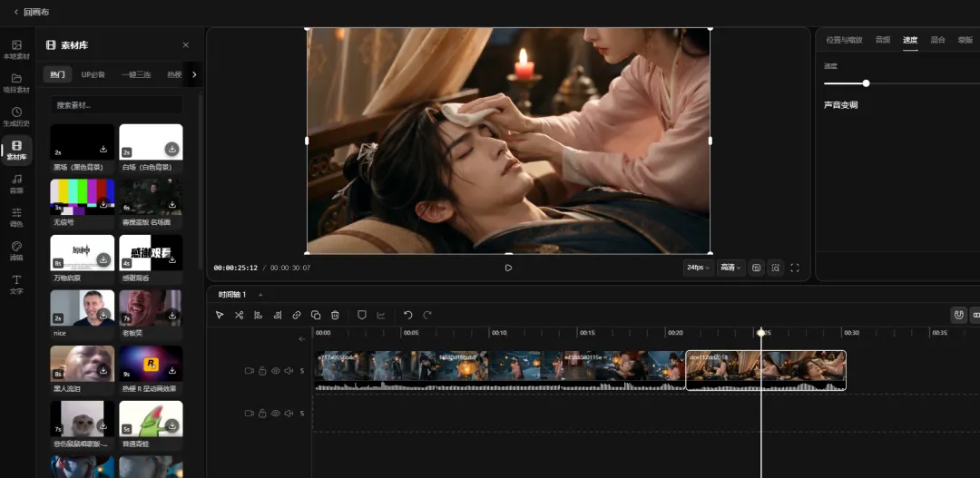Click the playhead marker on the ruler
The height and width of the screenshot is (478, 980).
(761, 332)
